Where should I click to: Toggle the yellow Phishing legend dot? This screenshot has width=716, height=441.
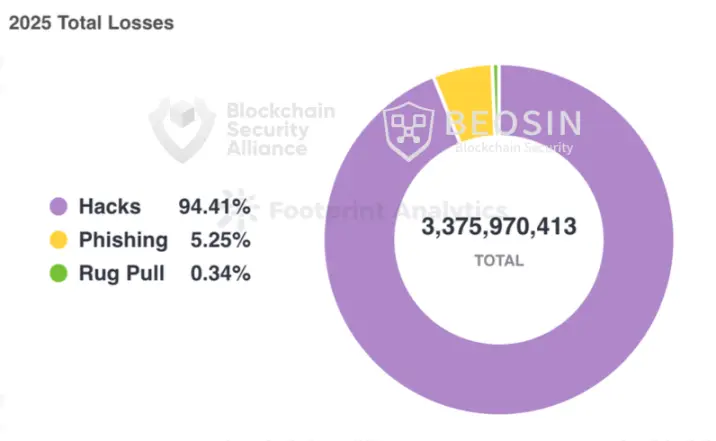pyautogui.click(x=59, y=240)
